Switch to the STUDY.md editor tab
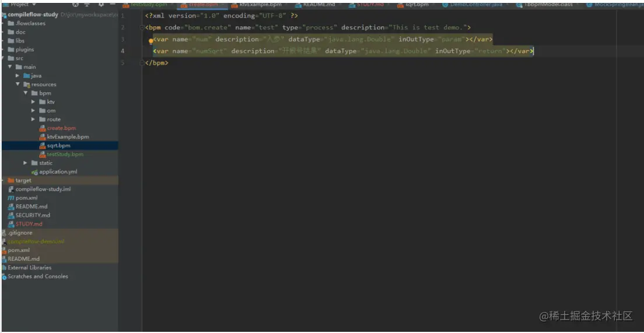 click(x=369, y=5)
